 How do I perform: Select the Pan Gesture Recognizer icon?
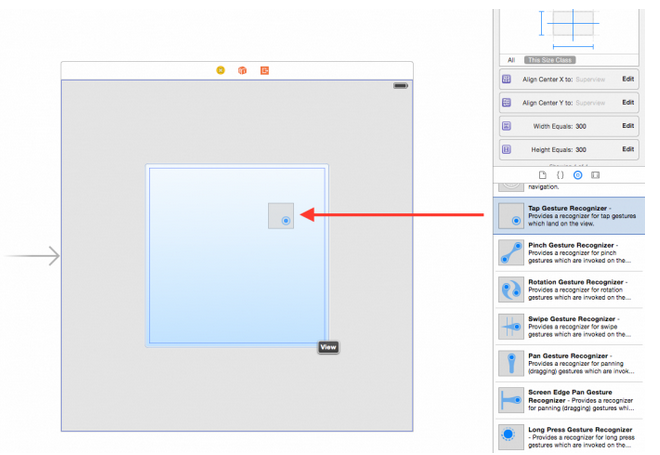[511, 363]
